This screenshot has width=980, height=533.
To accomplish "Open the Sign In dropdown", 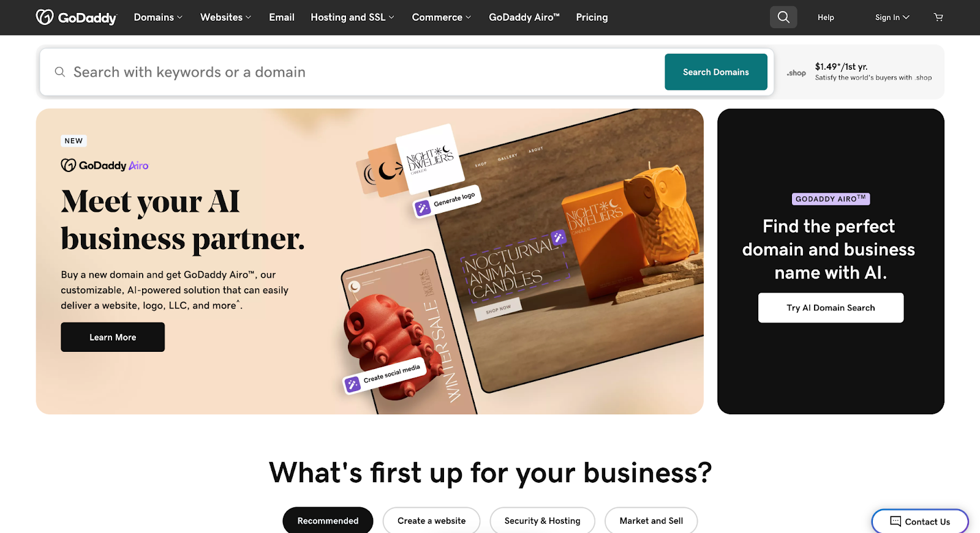I will click(892, 17).
